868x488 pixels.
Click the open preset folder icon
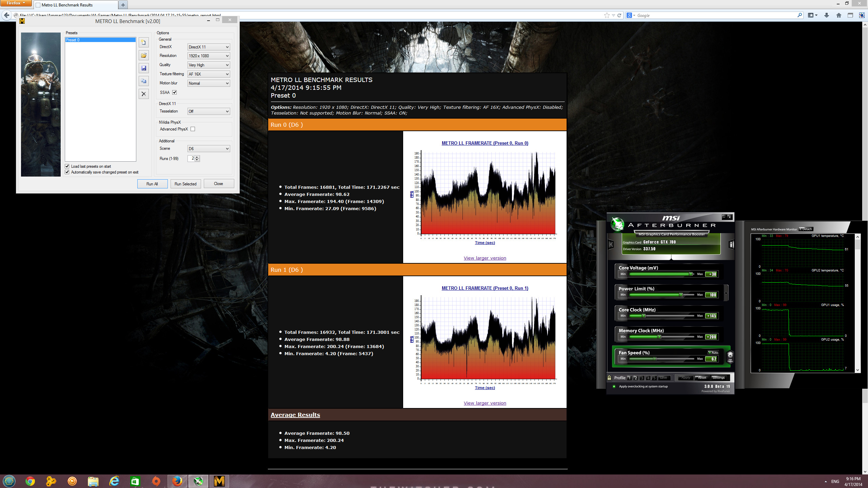pos(144,56)
